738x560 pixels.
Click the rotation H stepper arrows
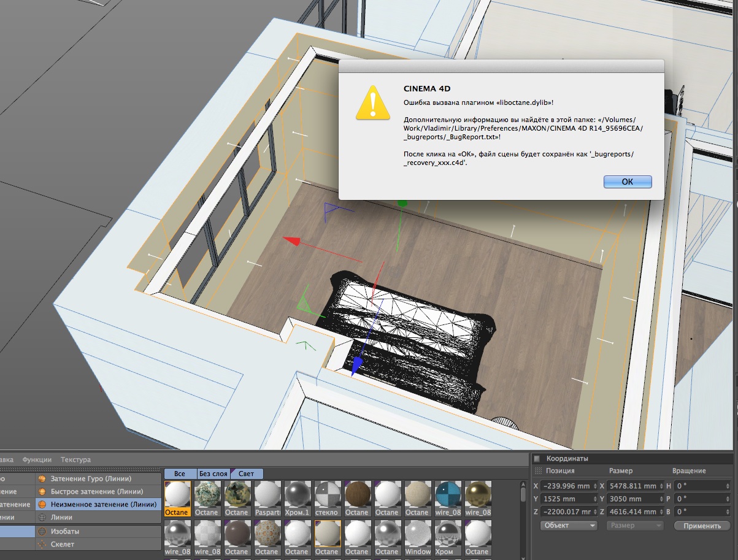coord(727,486)
